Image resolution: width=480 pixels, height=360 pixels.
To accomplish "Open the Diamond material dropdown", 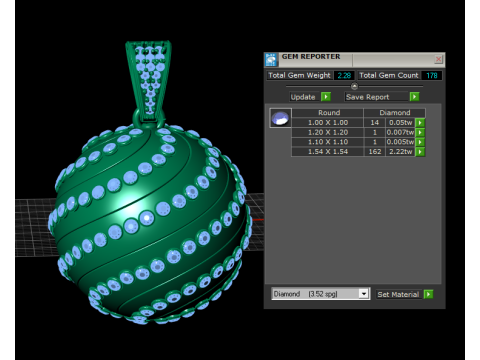I will [x=364, y=294].
